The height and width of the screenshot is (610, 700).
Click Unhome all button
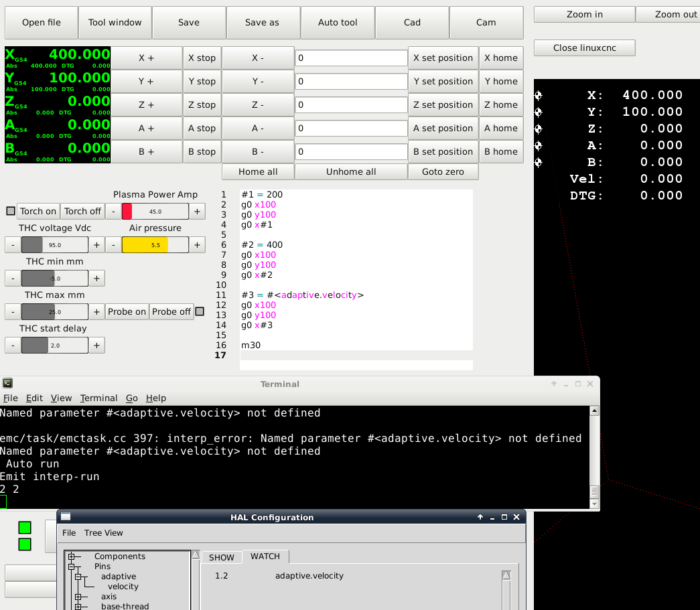351,172
